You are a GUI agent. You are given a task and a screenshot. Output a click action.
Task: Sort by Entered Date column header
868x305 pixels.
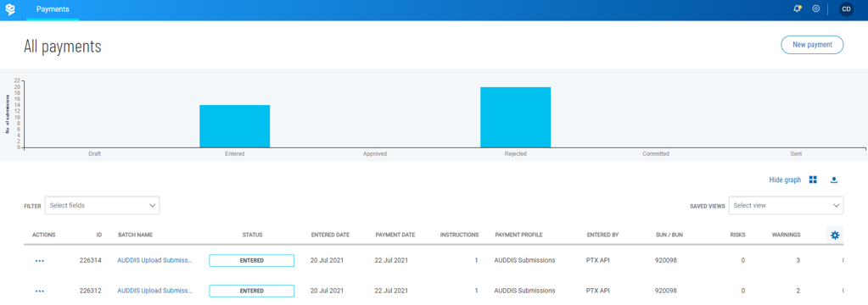[x=330, y=235]
